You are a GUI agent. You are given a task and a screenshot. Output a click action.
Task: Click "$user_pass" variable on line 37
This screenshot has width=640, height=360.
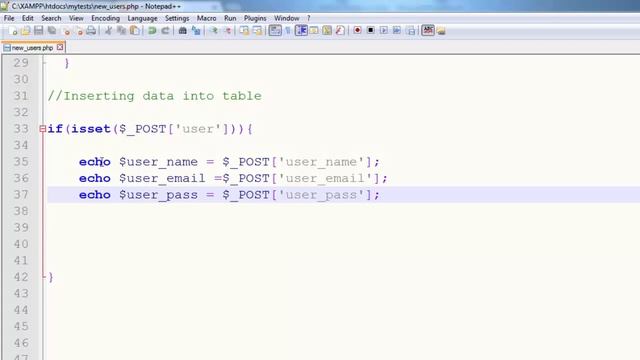[158, 195]
